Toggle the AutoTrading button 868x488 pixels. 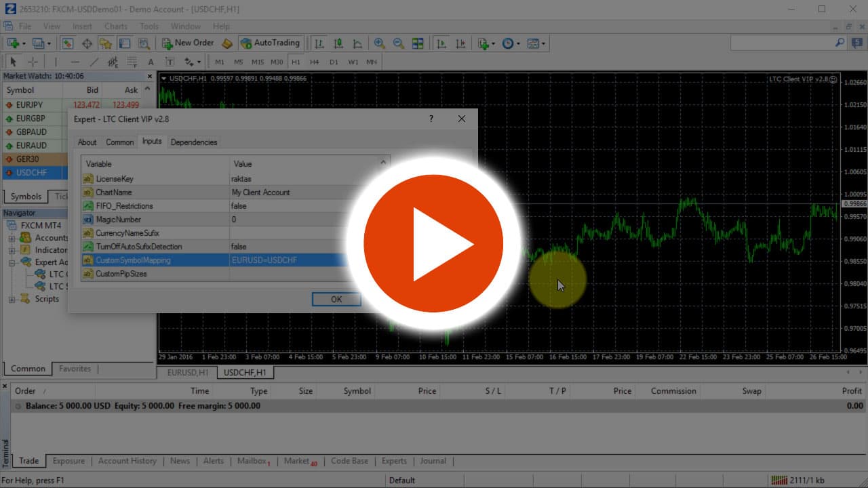pos(271,43)
